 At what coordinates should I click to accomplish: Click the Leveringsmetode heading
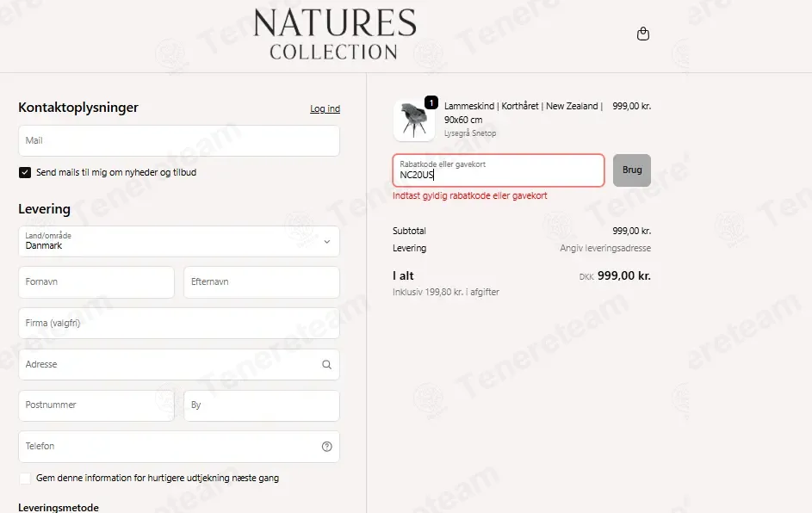[x=59, y=507]
